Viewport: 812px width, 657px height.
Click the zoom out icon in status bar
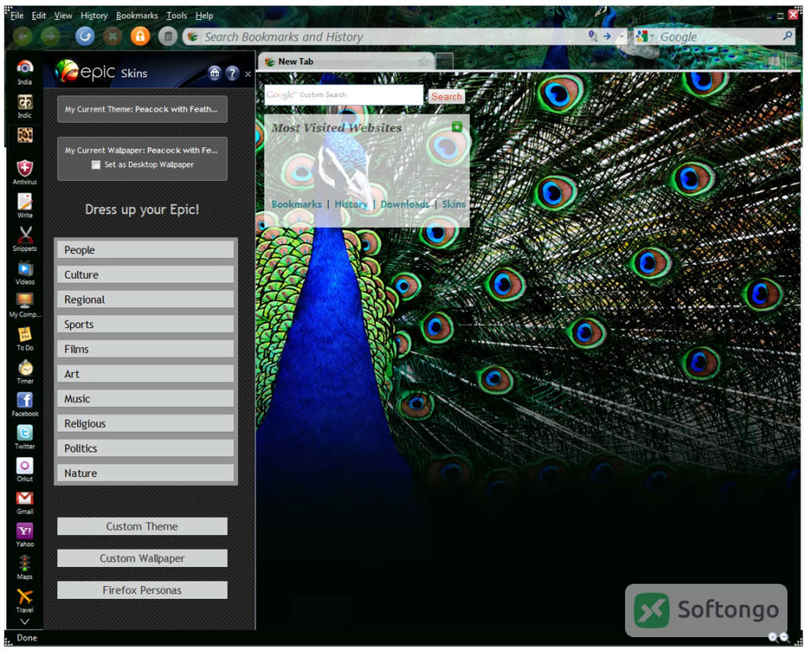click(x=785, y=637)
